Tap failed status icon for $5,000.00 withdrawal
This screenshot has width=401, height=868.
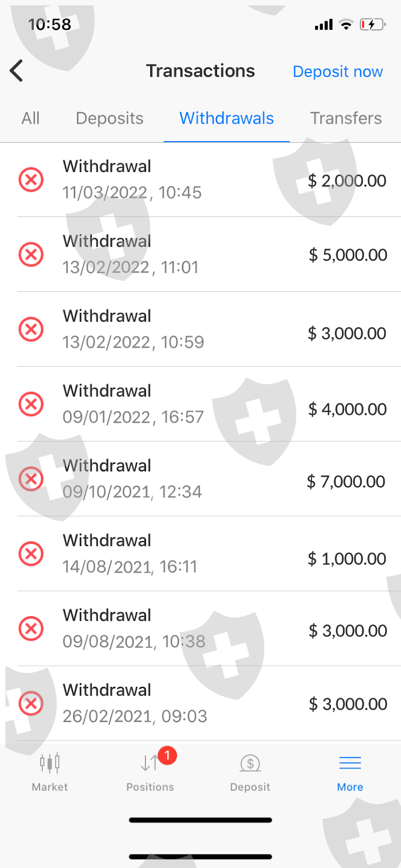tap(31, 254)
